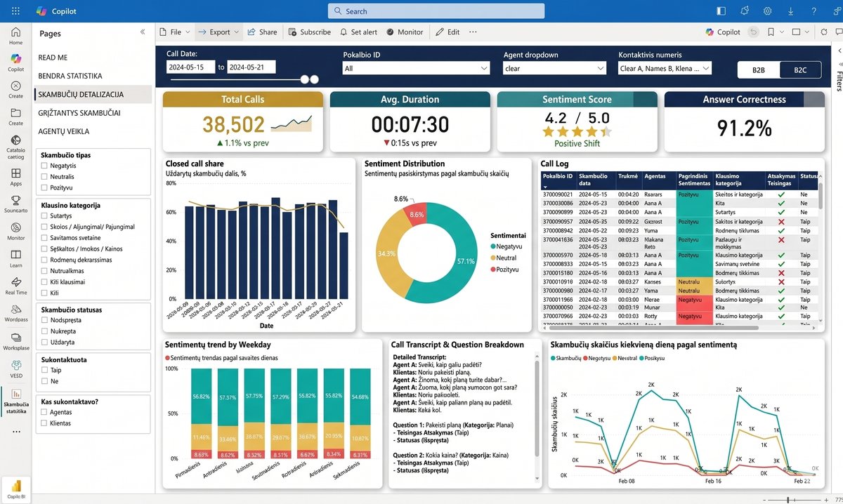Open the help question mark icon
The image size is (843, 504).
pyautogui.click(x=813, y=11)
